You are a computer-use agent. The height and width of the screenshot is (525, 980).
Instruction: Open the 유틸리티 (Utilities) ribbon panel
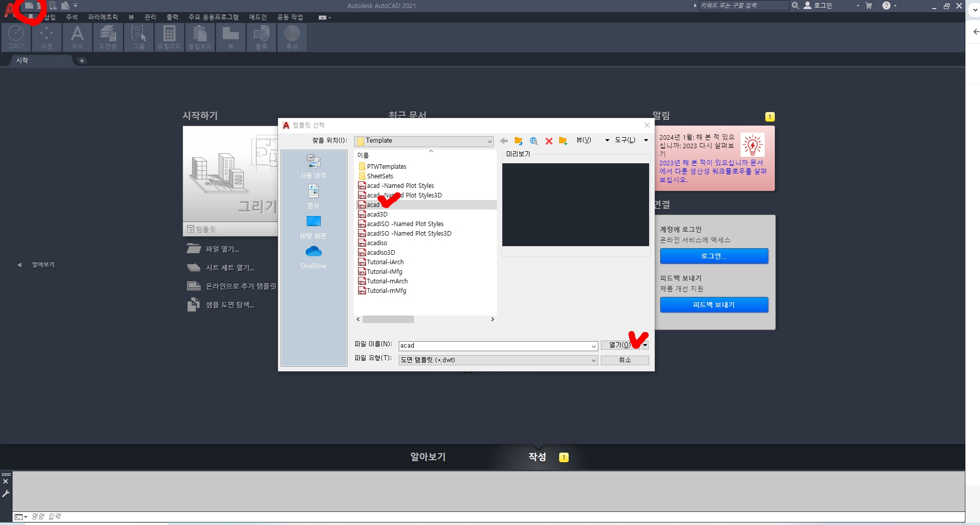click(x=169, y=37)
